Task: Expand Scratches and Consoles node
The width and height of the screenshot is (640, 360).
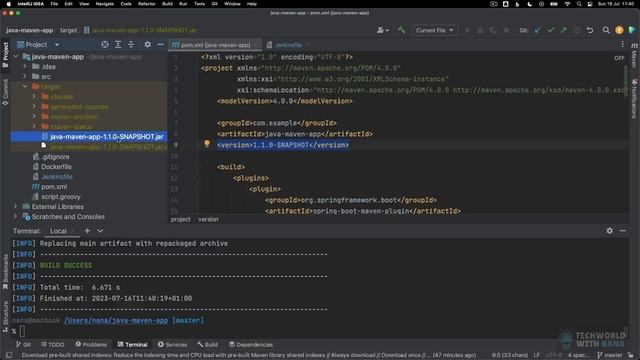Action: [x=16, y=217]
